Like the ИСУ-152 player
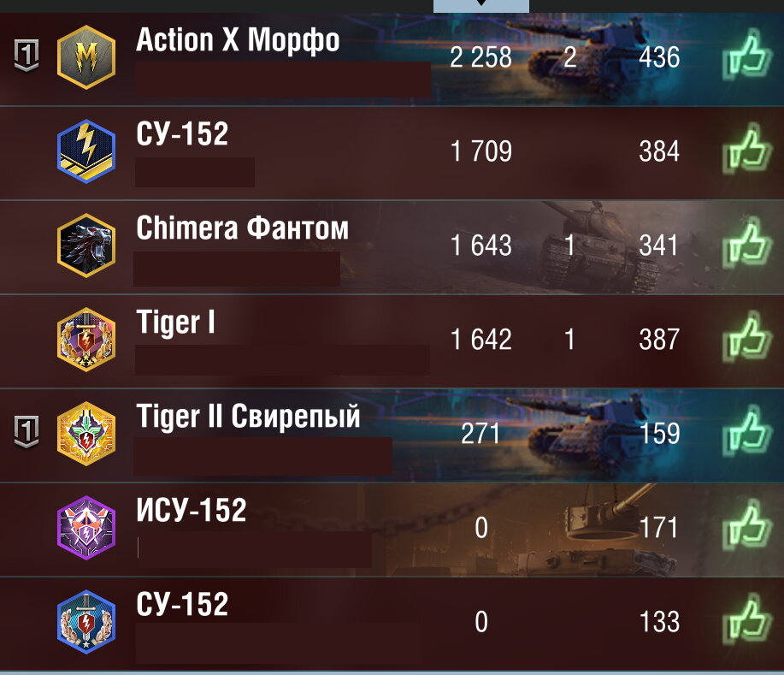 click(x=747, y=526)
